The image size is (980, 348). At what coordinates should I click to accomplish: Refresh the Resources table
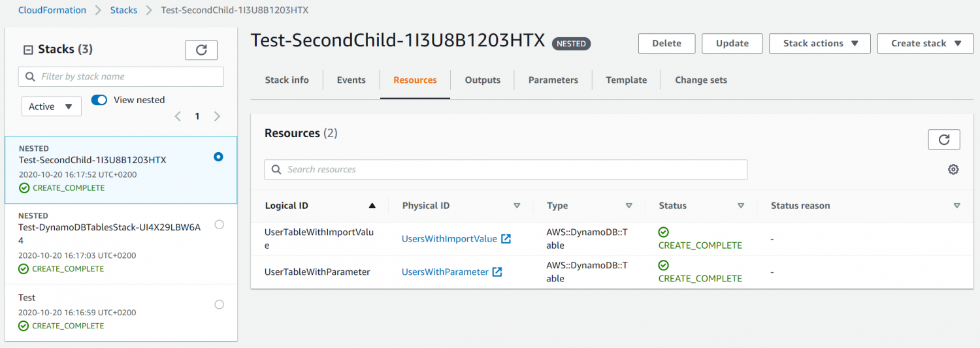pos(943,140)
